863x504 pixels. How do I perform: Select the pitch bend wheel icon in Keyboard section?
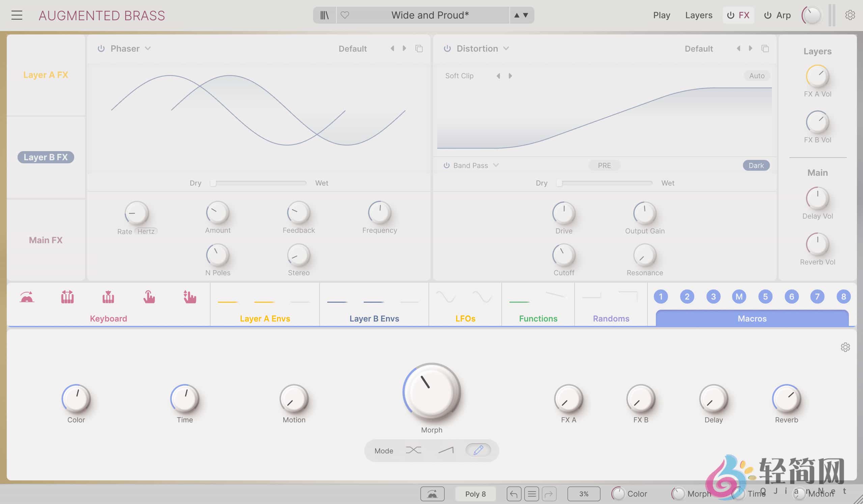[27, 297]
